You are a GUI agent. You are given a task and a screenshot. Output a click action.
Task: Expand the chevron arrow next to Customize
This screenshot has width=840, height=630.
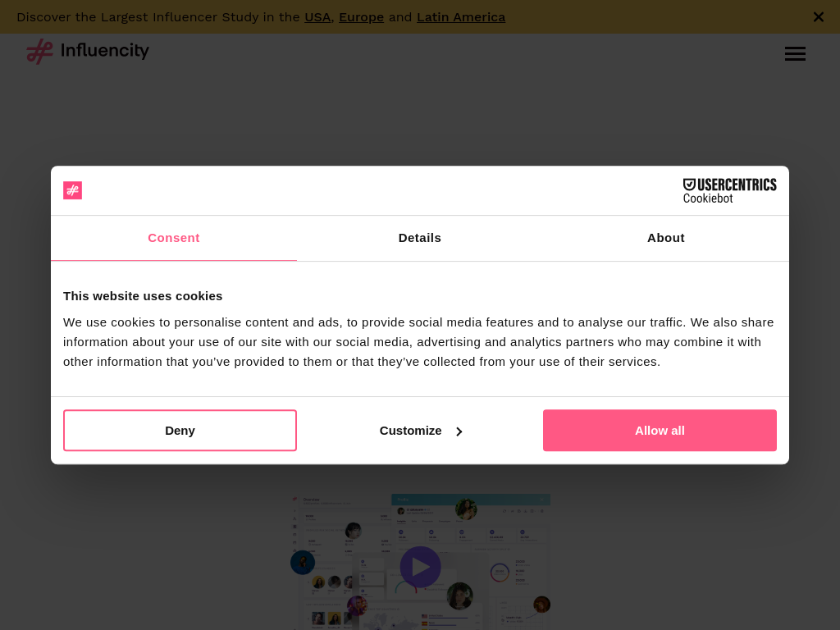click(459, 431)
